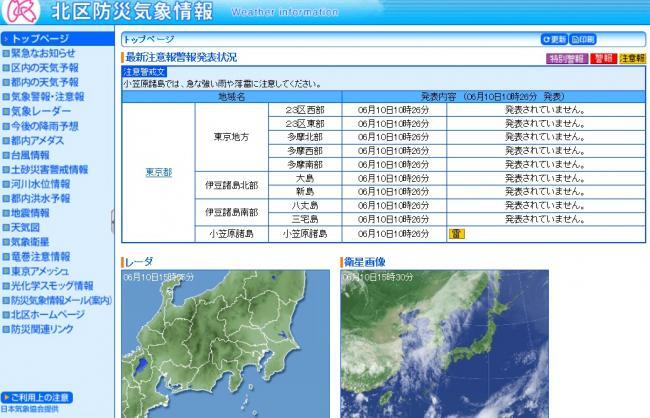Click the yellow 雷 advisory icon
The image size is (650, 418).
pos(456,234)
